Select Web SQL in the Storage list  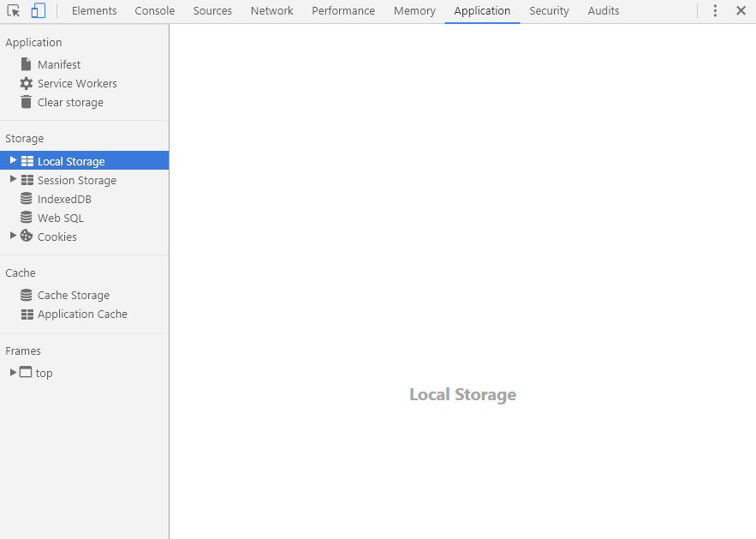point(61,219)
